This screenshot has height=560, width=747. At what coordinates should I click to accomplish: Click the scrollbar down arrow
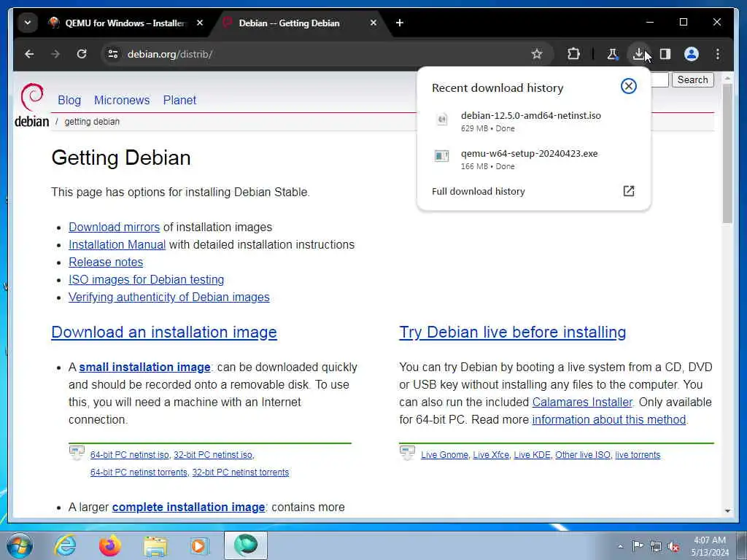pyautogui.click(x=727, y=510)
